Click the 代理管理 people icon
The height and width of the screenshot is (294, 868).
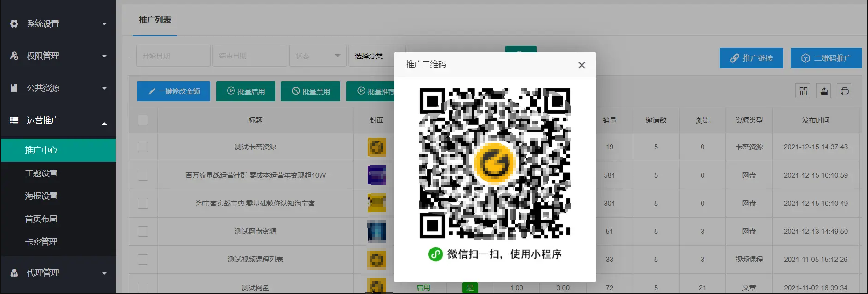pyautogui.click(x=14, y=272)
